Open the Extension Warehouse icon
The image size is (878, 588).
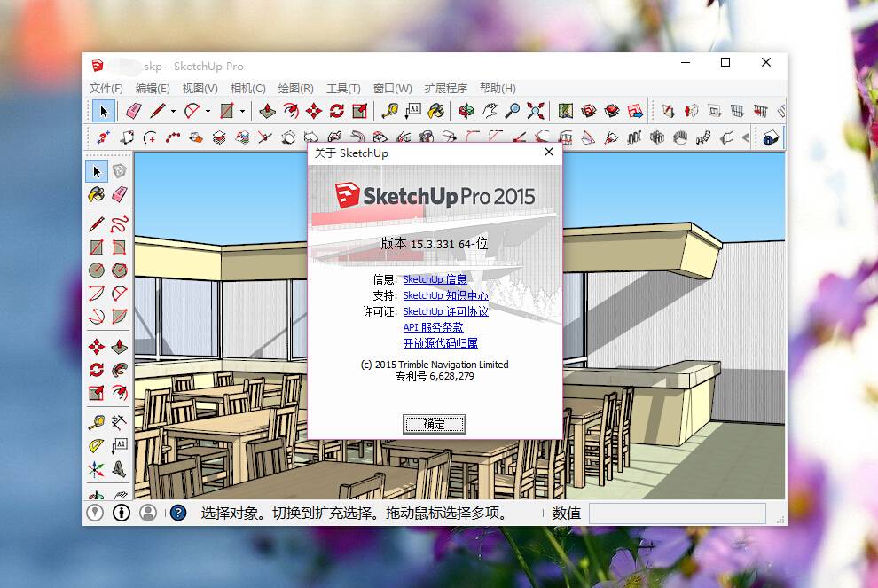pyautogui.click(x=612, y=111)
